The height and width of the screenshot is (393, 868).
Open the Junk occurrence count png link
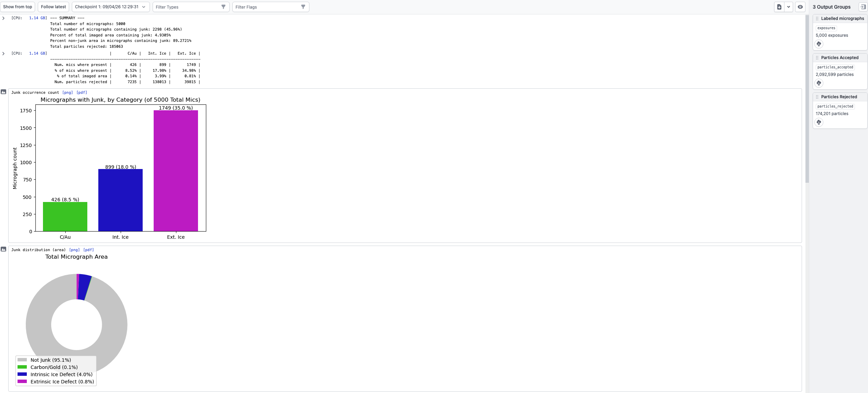(68, 92)
